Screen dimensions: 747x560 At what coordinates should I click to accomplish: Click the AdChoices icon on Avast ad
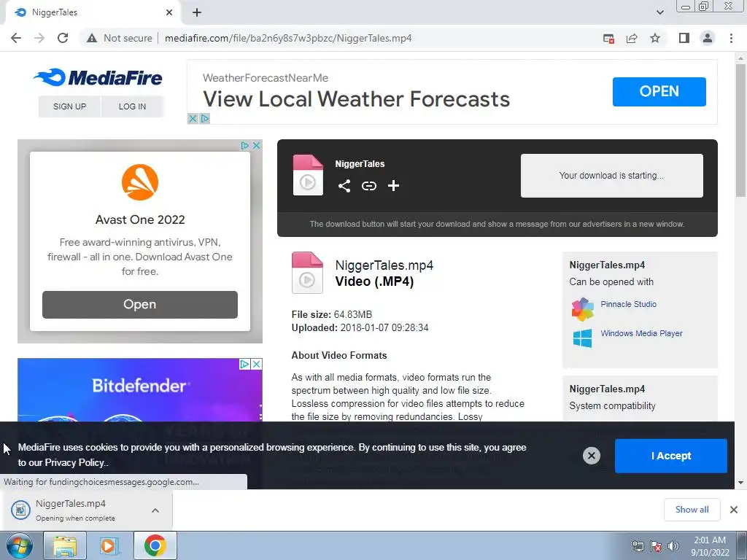coord(244,145)
